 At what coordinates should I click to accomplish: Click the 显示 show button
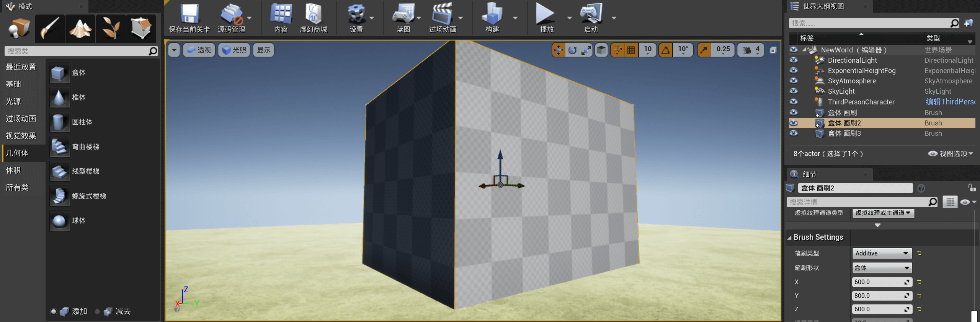pos(263,50)
